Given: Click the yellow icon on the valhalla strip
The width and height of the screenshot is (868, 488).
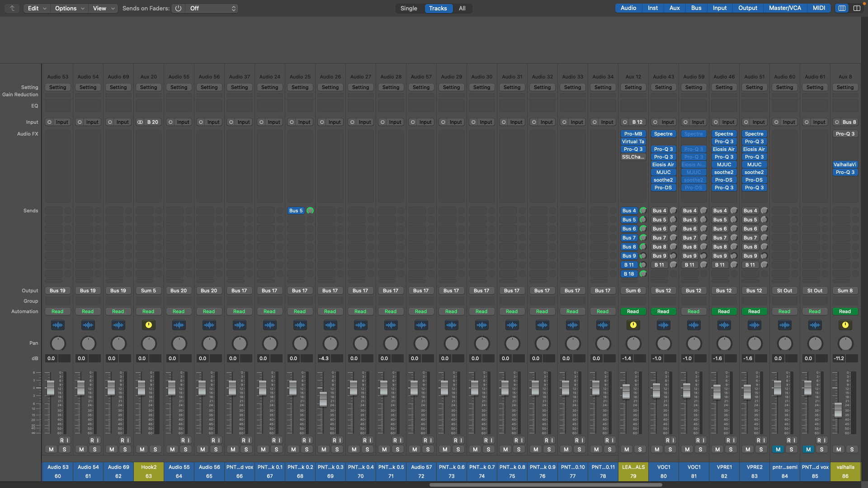Looking at the screenshot, I should pos(845,325).
